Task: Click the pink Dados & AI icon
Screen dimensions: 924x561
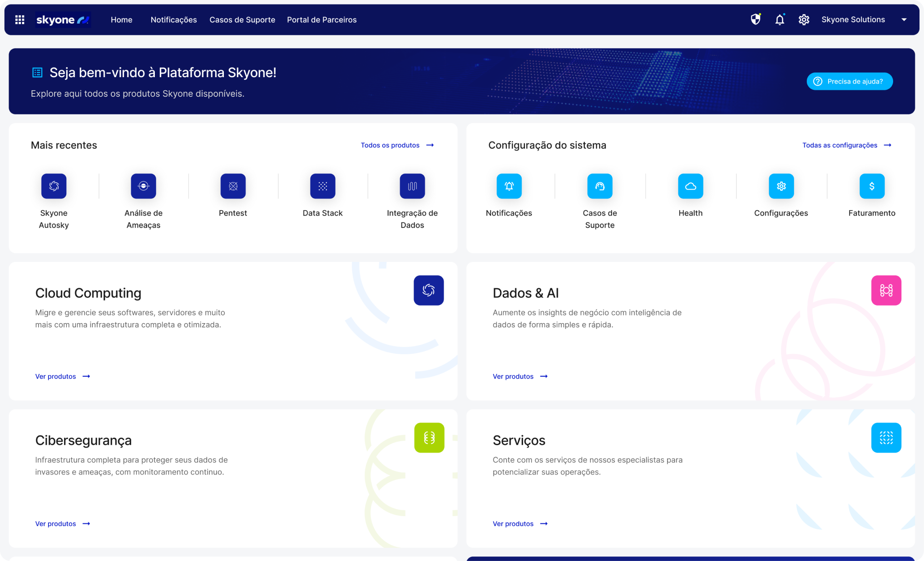Action: tap(886, 290)
